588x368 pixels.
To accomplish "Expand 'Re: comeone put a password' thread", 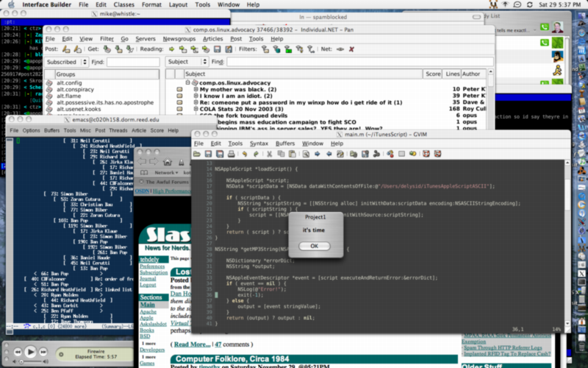I will pyautogui.click(x=196, y=102).
